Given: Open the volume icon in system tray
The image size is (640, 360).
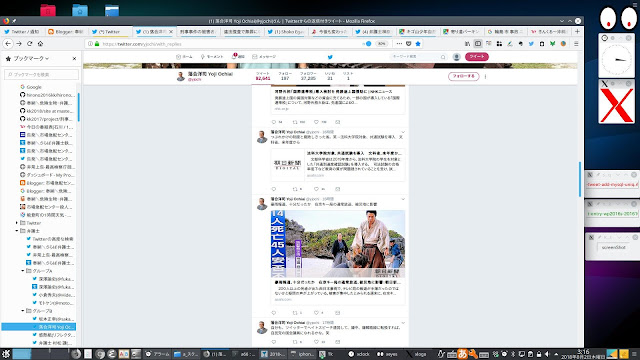Looking at the screenshot, I should 547,354.
